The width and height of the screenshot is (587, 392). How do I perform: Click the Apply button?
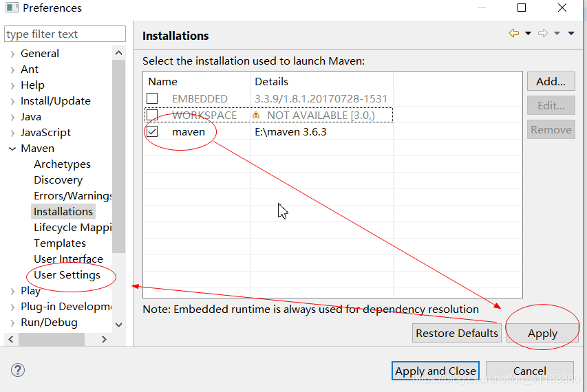[542, 333]
